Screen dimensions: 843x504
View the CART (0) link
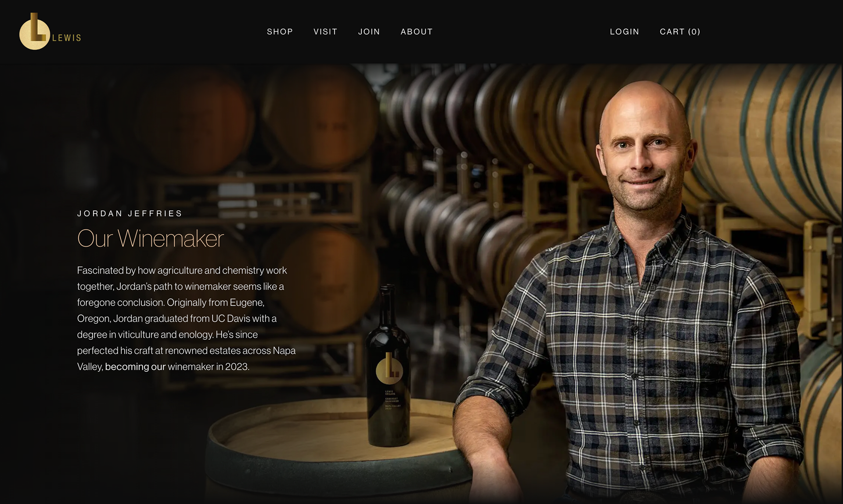point(680,32)
